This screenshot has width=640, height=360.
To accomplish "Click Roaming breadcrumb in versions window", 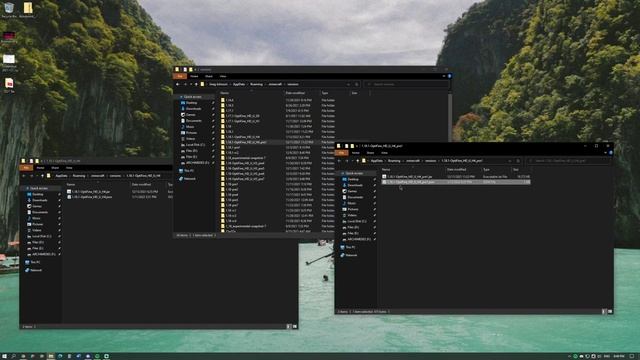I will pyautogui.click(x=256, y=84).
